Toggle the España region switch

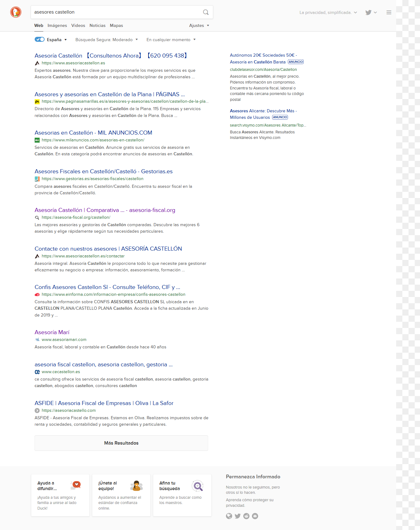point(40,39)
